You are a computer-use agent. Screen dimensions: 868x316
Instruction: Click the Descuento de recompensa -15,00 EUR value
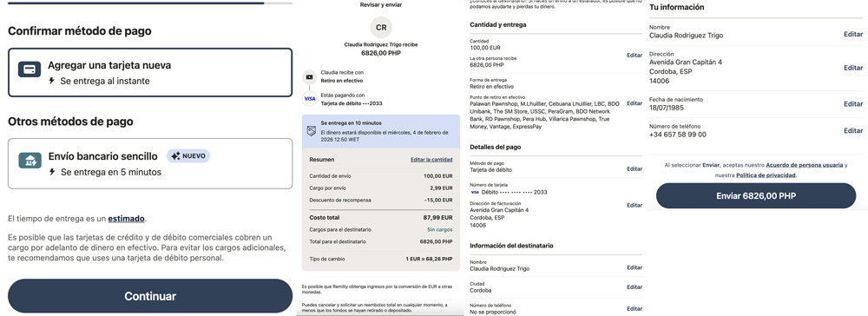point(437,200)
